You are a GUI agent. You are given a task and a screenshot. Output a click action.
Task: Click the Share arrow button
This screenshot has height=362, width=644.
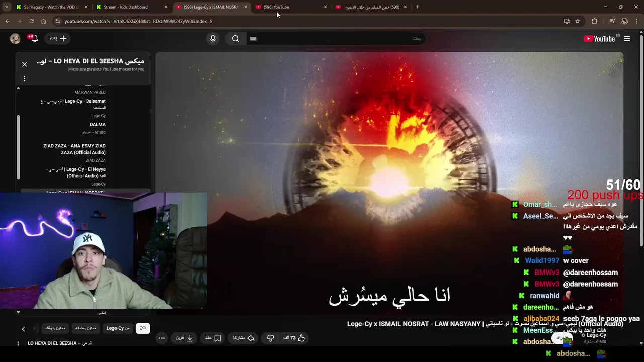click(x=244, y=338)
